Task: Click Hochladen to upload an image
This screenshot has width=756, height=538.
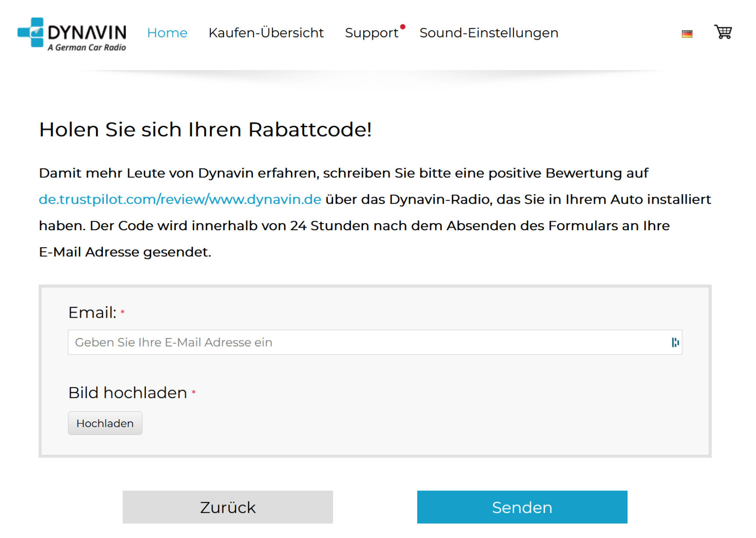Action: [x=105, y=423]
